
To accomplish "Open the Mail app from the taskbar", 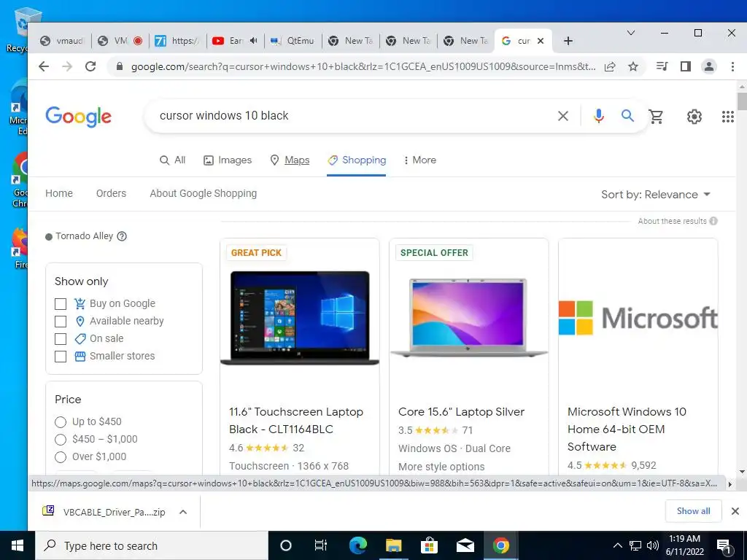I will click(x=465, y=545).
